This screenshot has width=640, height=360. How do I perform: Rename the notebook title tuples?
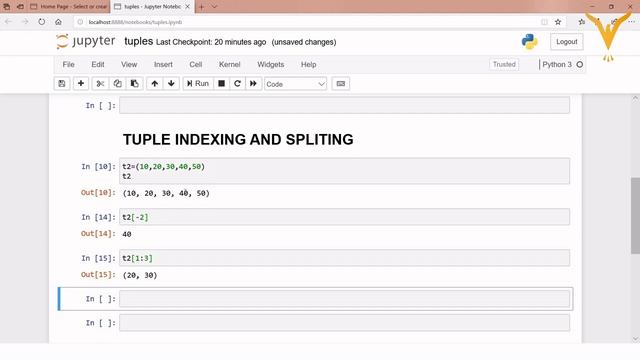(139, 41)
